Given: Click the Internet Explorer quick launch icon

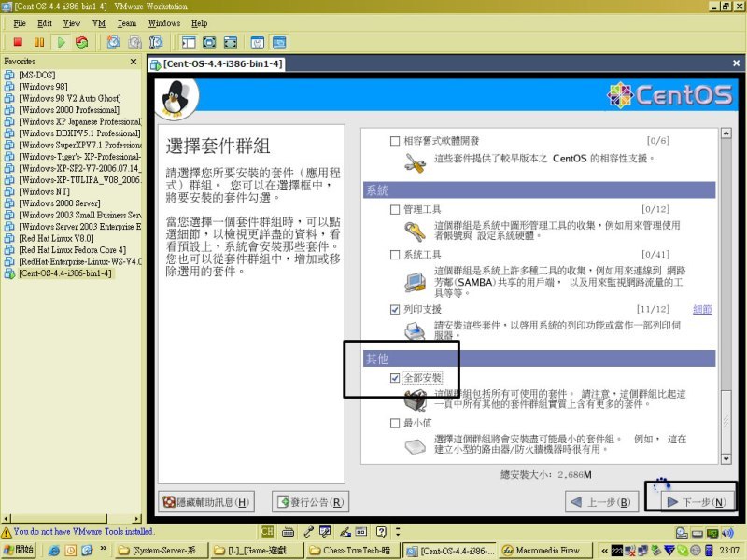Looking at the screenshot, I should [54, 551].
